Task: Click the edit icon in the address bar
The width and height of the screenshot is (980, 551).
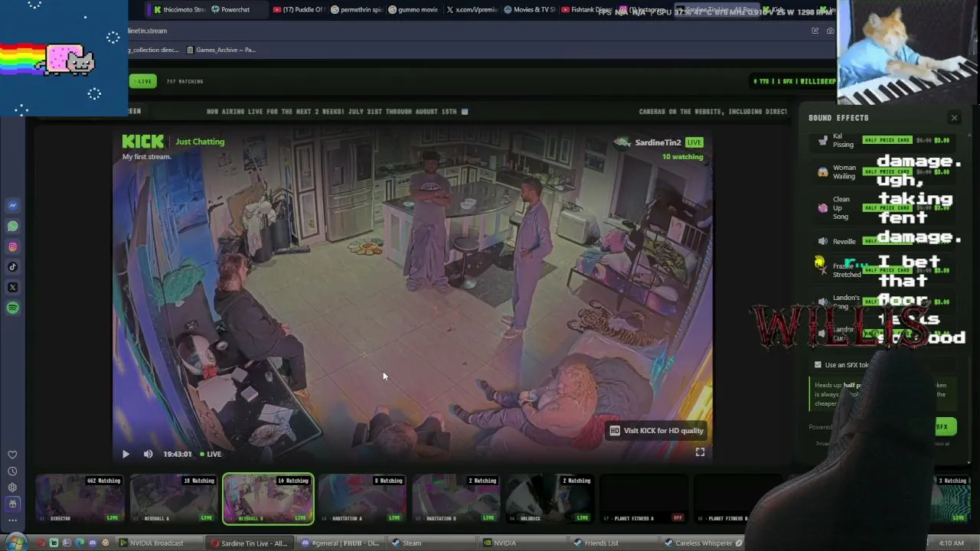Action: [x=815, y=31]
